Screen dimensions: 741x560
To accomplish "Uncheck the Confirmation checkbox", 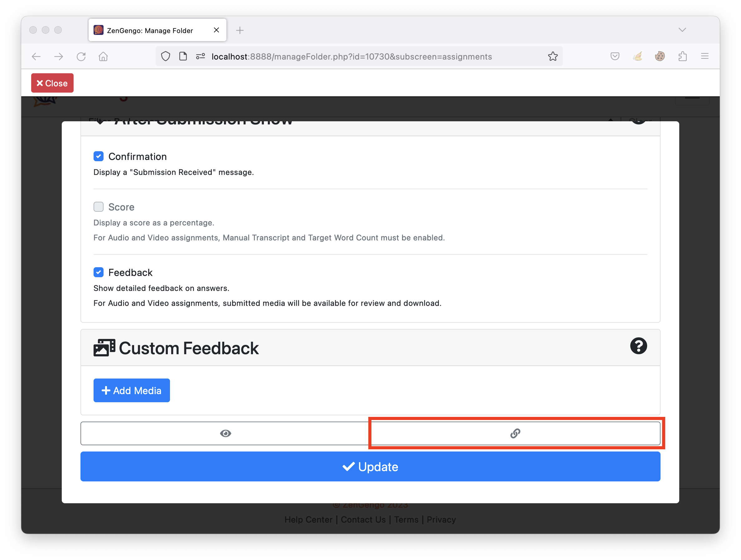I will [x=99, y=157].
